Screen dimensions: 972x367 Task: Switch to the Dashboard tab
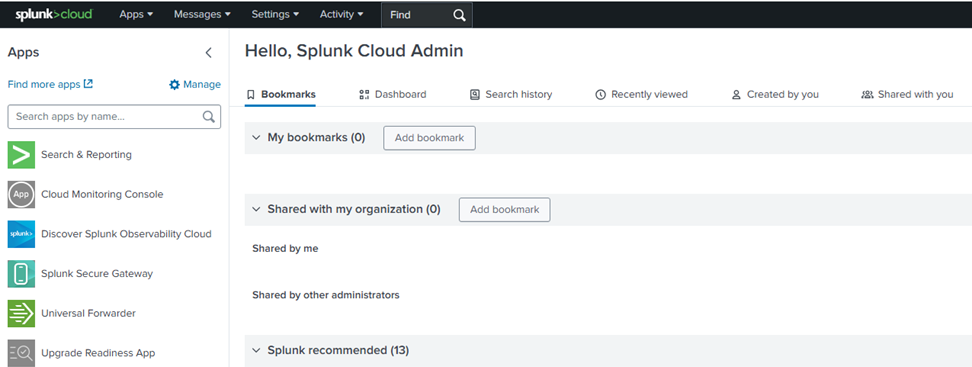pyautogui.click(x=393, y=94)
